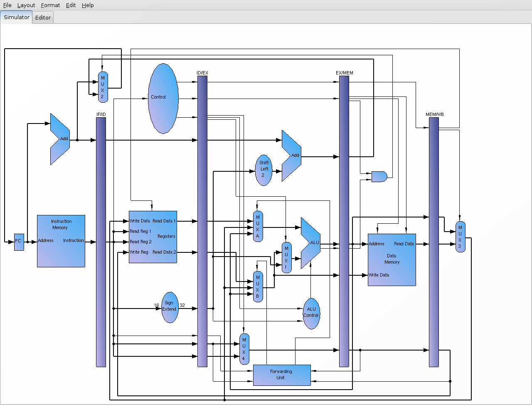Click the 32 output label at Sign Extend
This screenshot has height=405, width=532.
(x=182, y=305)
